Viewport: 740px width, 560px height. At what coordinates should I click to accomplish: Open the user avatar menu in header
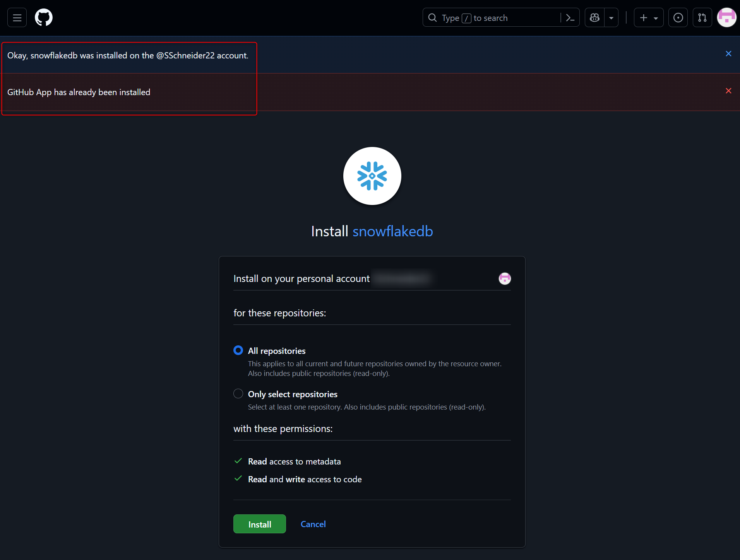pos(727,18)
